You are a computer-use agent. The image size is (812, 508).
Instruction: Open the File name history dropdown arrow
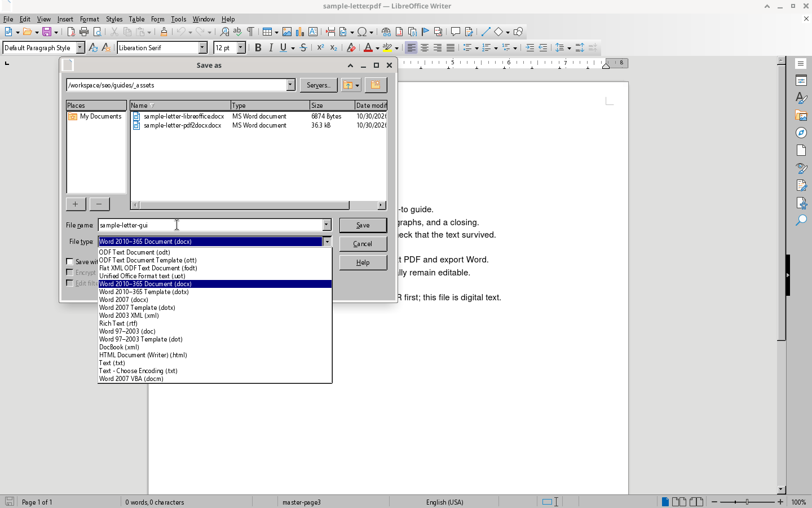click(326, 225)
